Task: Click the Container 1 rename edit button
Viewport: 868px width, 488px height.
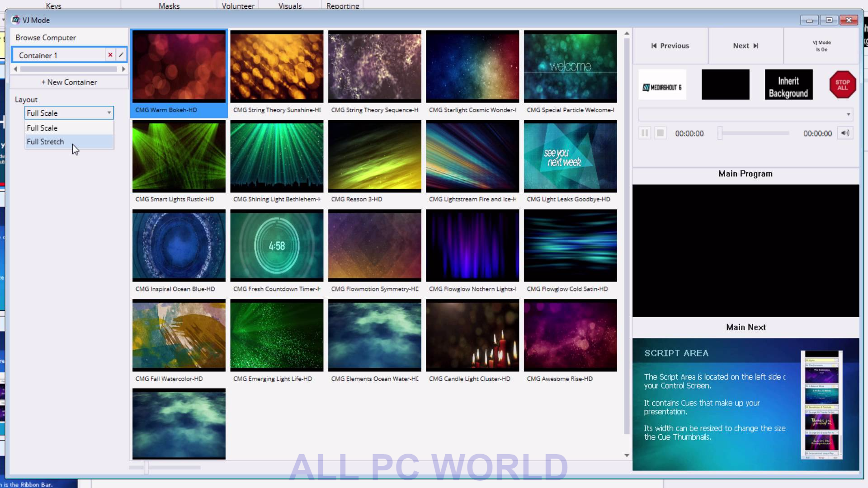Action: coord(121,55)
